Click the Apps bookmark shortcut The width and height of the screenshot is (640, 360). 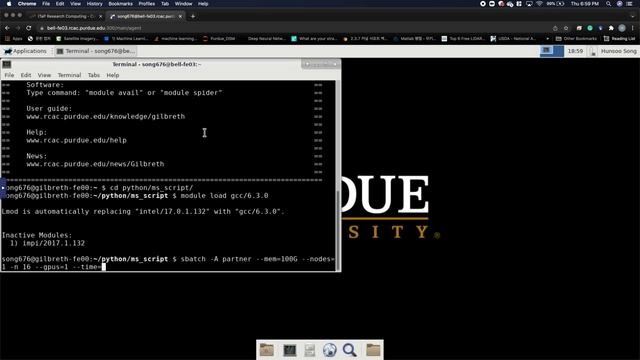(14, 38)
